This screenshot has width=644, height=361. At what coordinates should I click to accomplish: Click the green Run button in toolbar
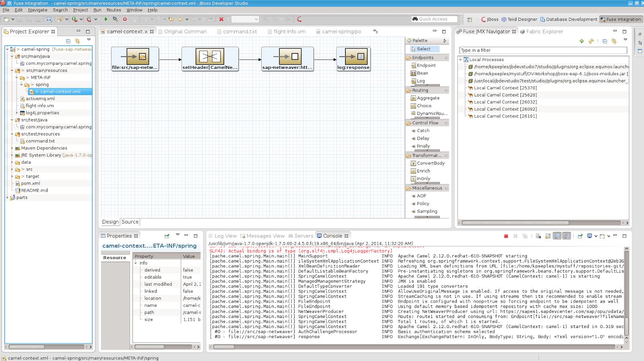pos(106,19)
